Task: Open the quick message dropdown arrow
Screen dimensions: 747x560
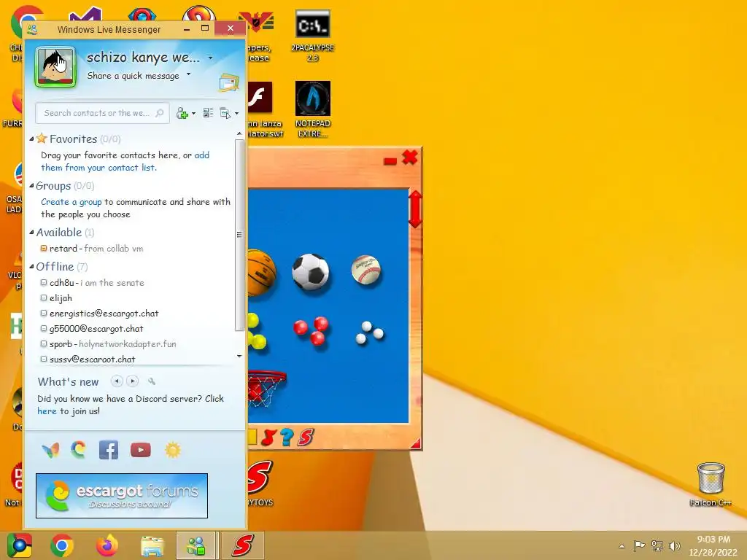Action: pos(189,74)
